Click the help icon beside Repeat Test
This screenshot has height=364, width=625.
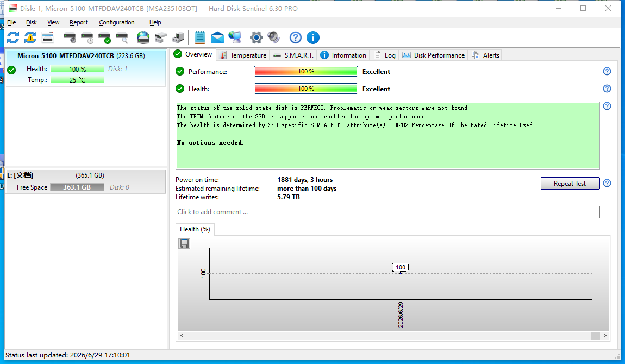pyautogui.click(x=607, y=183)
